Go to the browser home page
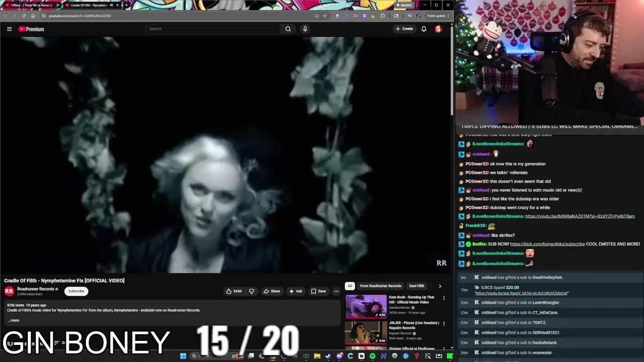The image size is (644, 362). tap(33, 16)
